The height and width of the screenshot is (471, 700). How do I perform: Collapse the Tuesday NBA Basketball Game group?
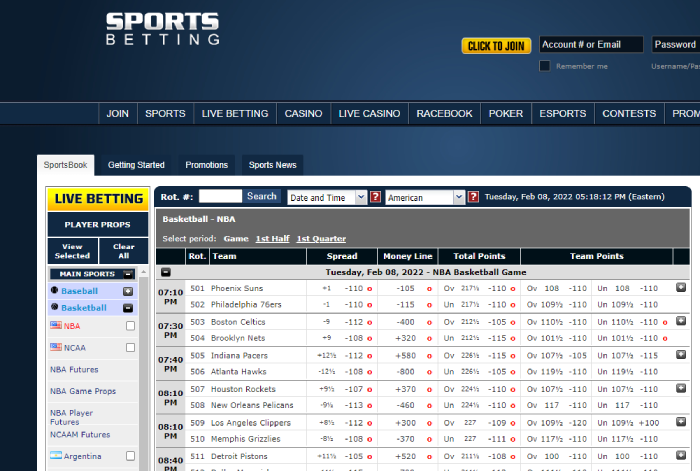166,272
